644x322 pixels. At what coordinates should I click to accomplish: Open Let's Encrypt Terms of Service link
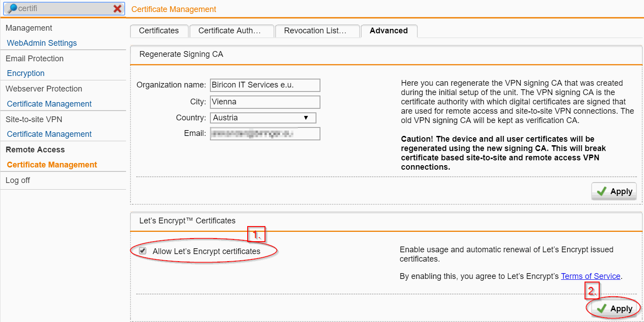(590, 276)
